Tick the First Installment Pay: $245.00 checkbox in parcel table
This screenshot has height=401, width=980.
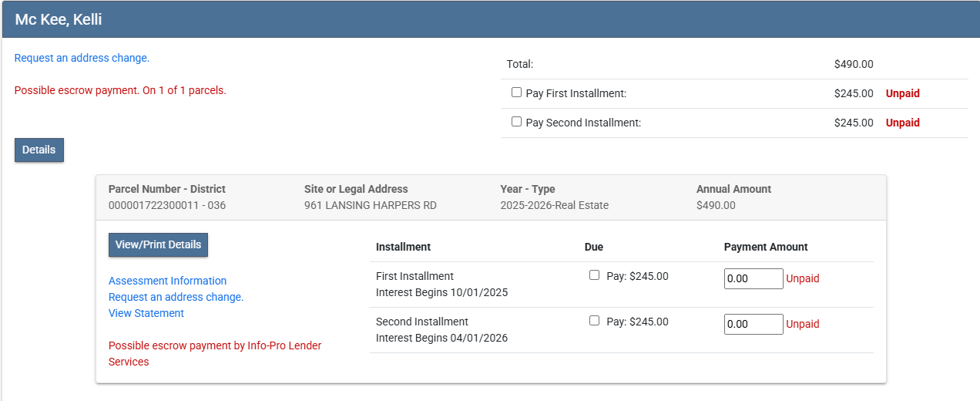tap(594, 275)
